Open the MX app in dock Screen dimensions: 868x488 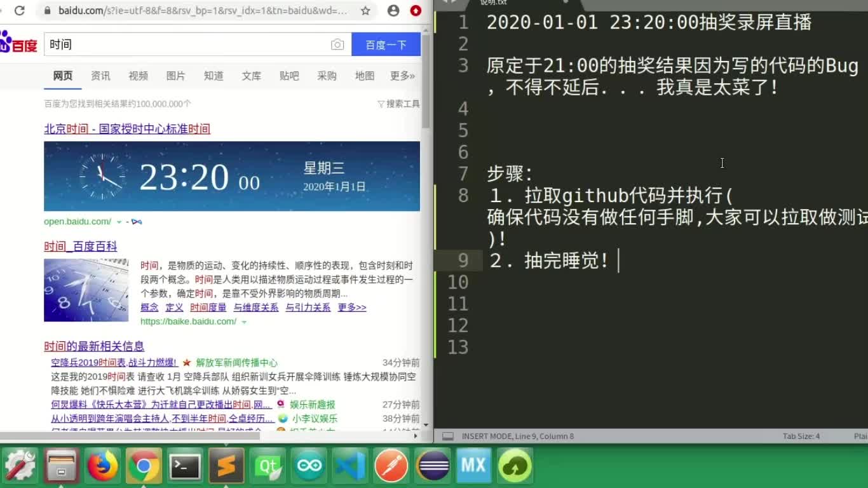473,466
